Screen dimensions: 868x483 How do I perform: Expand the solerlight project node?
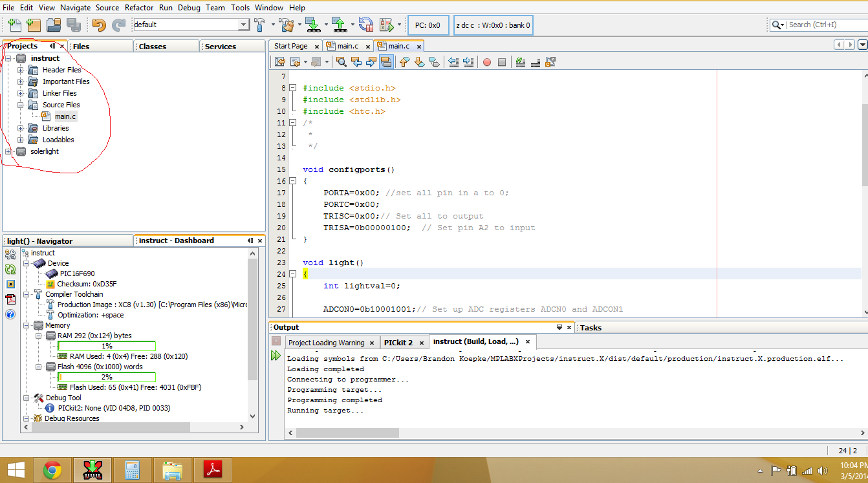[8, 151]
